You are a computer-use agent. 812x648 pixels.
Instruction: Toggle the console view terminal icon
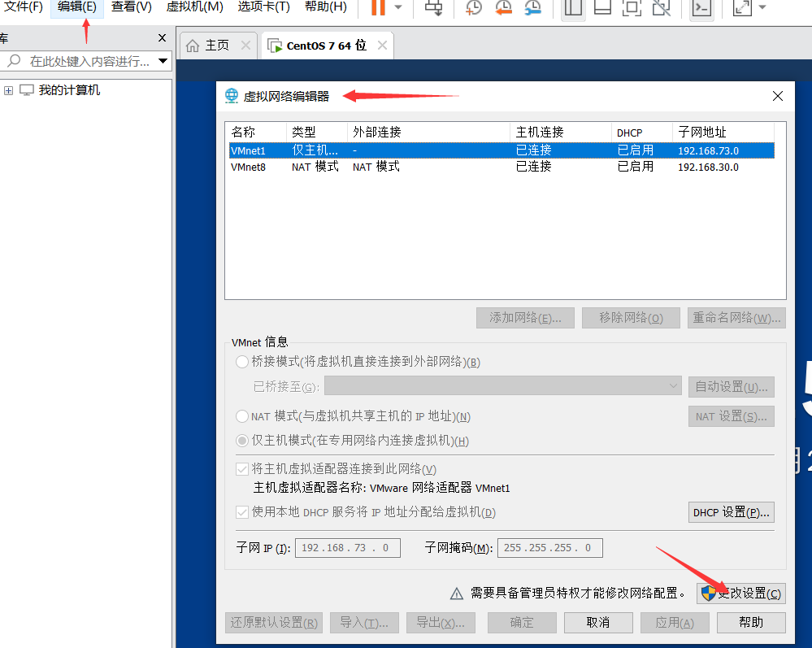701,7
